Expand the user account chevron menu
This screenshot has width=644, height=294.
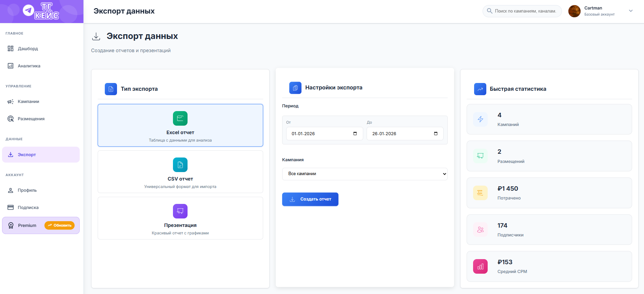coord(631,11)
